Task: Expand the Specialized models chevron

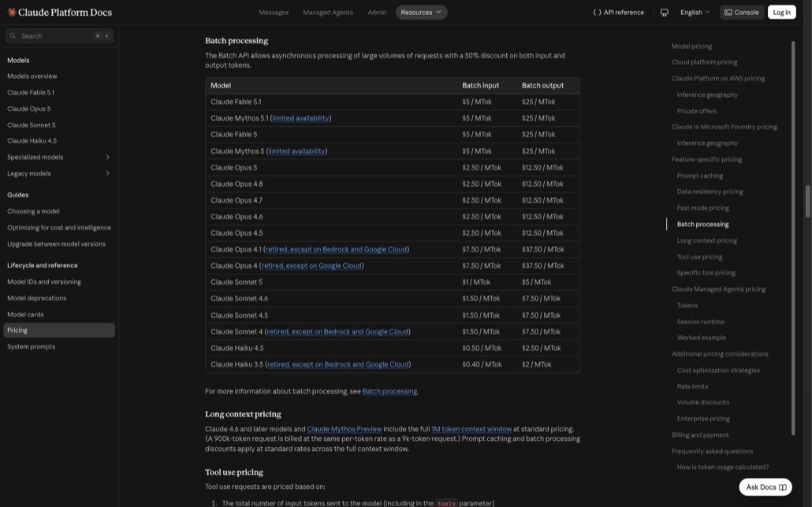Action: point(108,157)
